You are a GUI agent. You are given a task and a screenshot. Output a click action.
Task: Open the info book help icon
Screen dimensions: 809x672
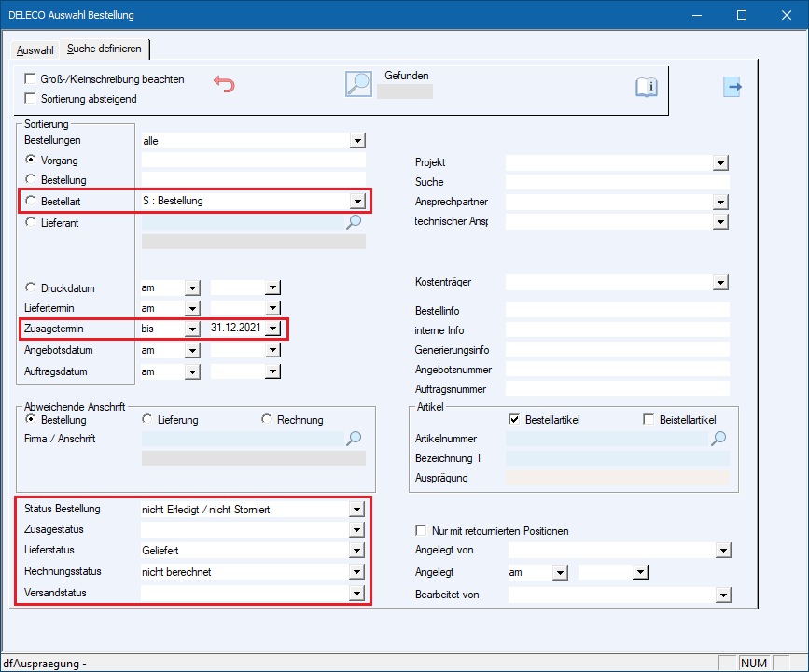647,87
